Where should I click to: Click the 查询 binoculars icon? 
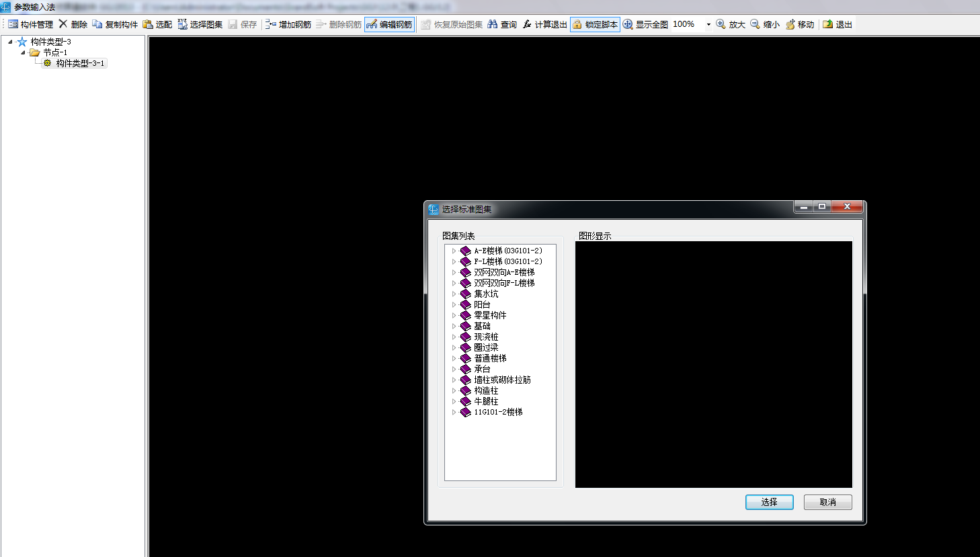493,24
